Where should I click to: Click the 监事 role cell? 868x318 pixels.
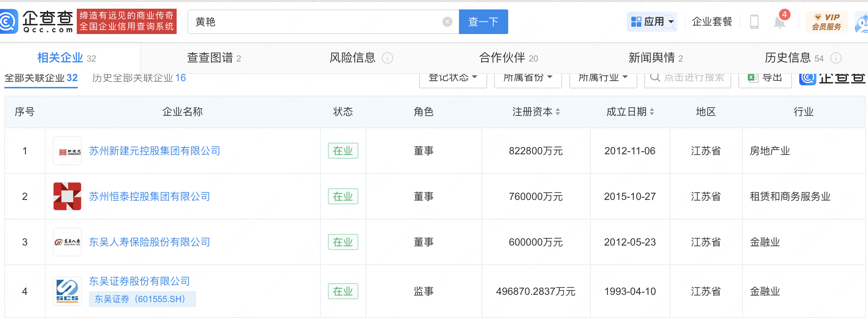click(x=424, y=291)
